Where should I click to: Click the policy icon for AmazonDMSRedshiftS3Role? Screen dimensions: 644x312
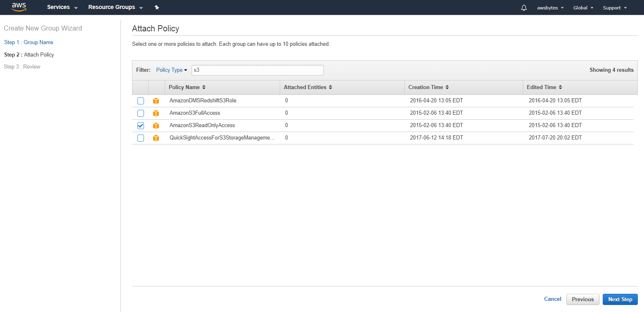tap(156, 101)
